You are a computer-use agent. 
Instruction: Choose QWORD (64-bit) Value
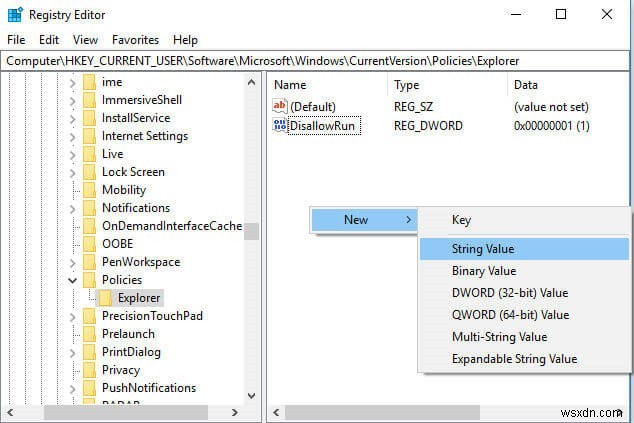tap(524, 315)
